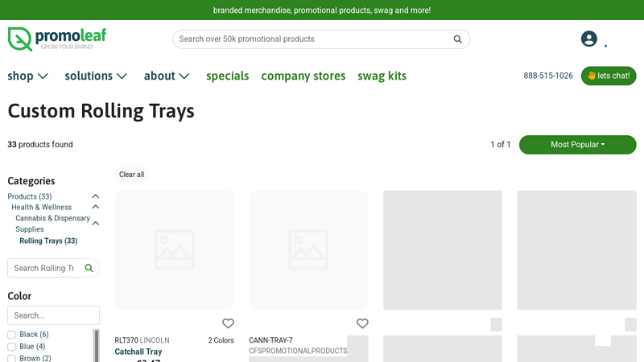Screen dimensions: 644x362
Task: Click the Rolling Trays search magnifier icon
Action: click(89, 268)
